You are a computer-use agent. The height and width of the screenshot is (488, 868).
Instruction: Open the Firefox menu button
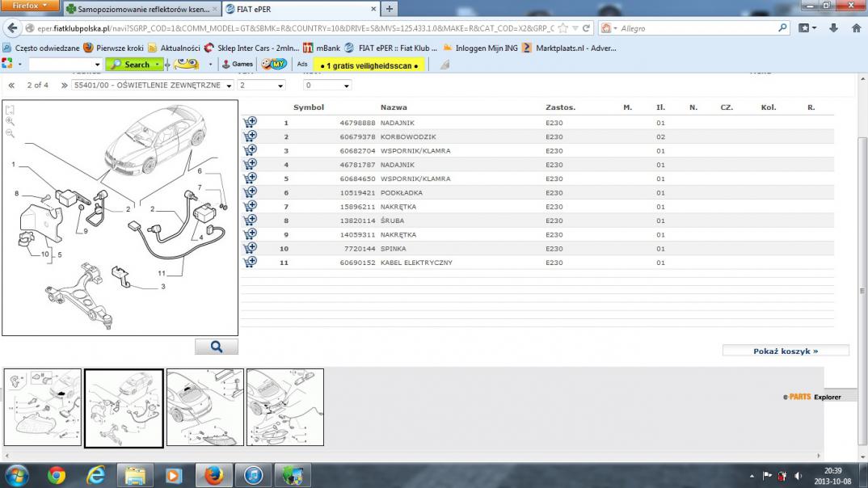(x=30, y=6)
